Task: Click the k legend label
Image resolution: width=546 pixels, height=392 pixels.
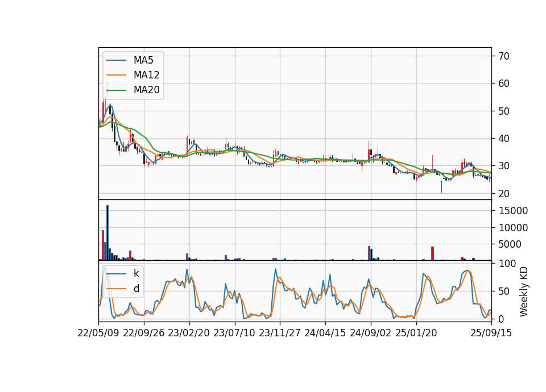Action: pos(136,273)
